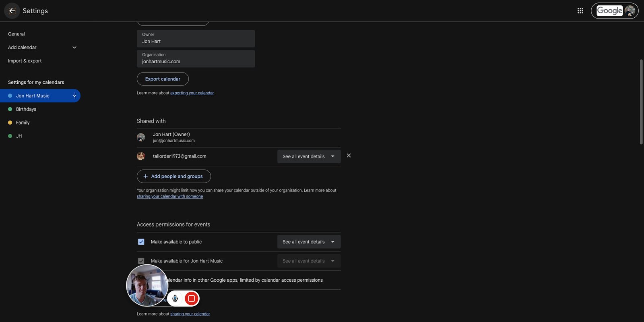
Task: Click tallorder1973 profile picture
Action: click(141, 156)
